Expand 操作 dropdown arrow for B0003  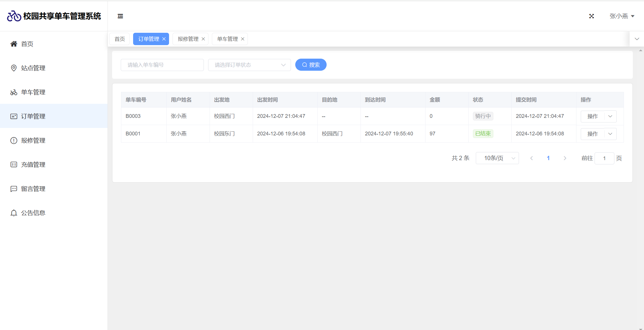(610, 116)
